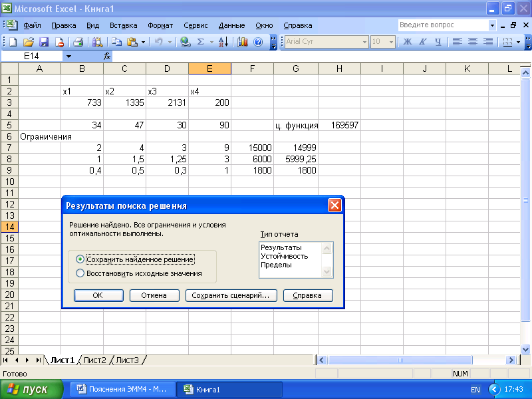Open the Undo history dropdown arrow
532x399 pixels.
click(170, 42)
